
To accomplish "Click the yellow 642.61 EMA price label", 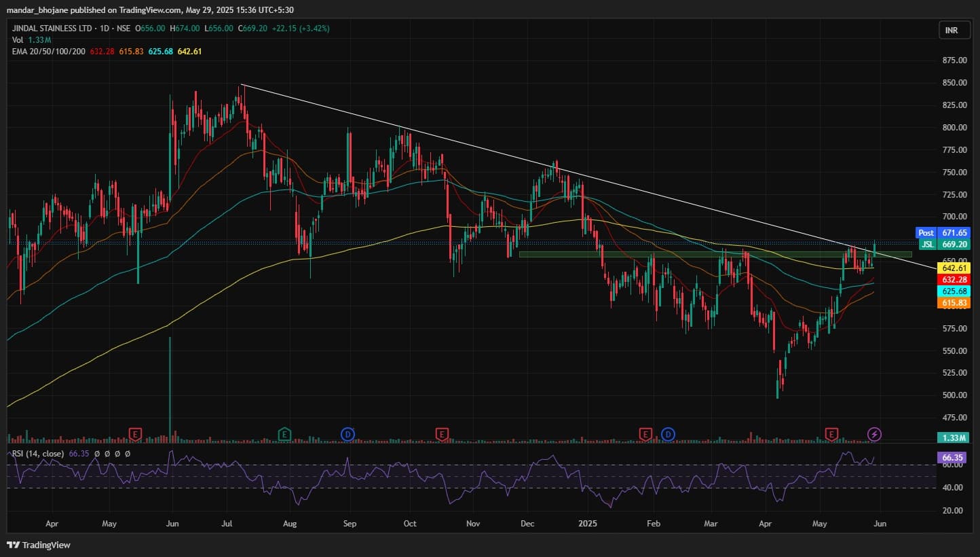I will point(953,268).
